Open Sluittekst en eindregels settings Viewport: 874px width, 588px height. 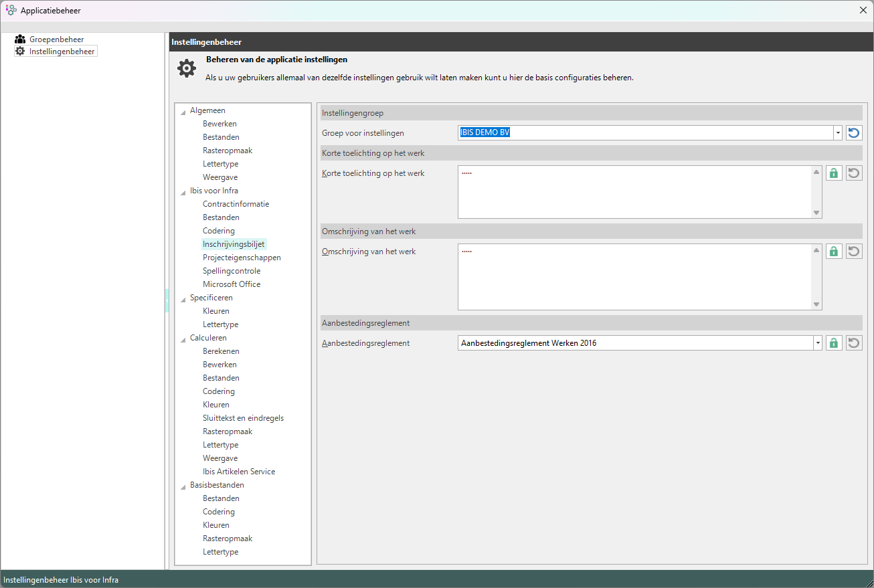click(243, 418)
